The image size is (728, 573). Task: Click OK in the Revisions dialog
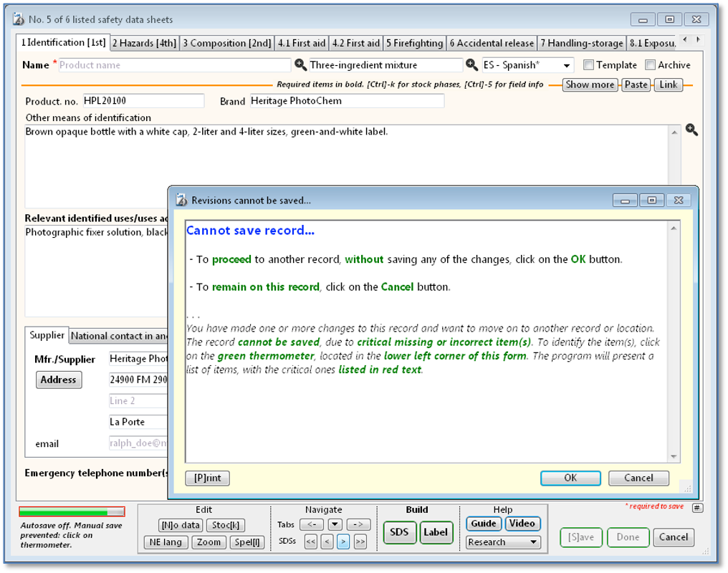click(570, 478)
